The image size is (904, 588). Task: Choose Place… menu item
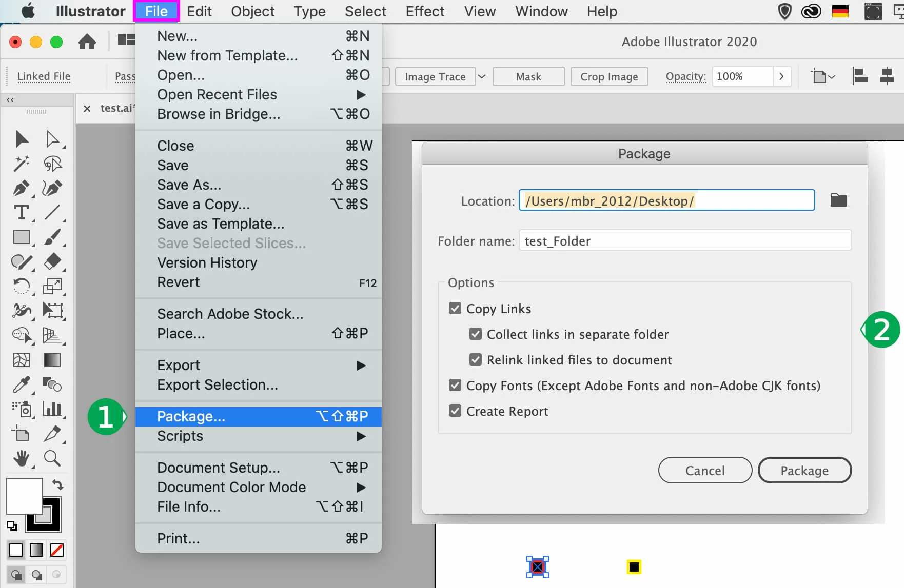point(259,334)
